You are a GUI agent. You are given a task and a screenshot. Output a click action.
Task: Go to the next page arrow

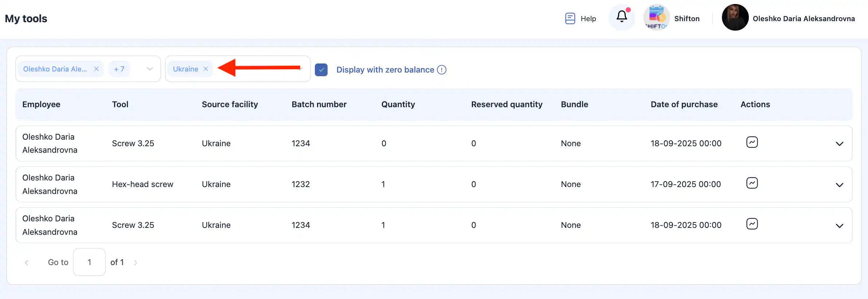pyautogui.click(x=136, y=263)
